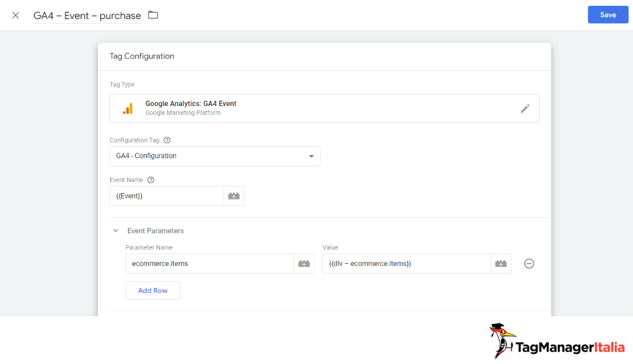The height and width of the screenshot is (364, 633).
Task: Edit tag type with pencil icon
Action: [525, 109]
